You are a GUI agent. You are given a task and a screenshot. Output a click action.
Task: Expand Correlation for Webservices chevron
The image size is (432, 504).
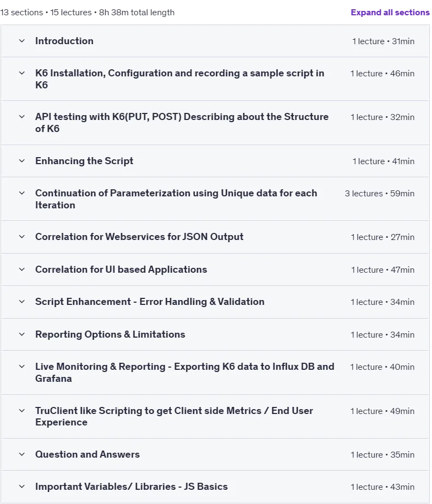(22, 237)
